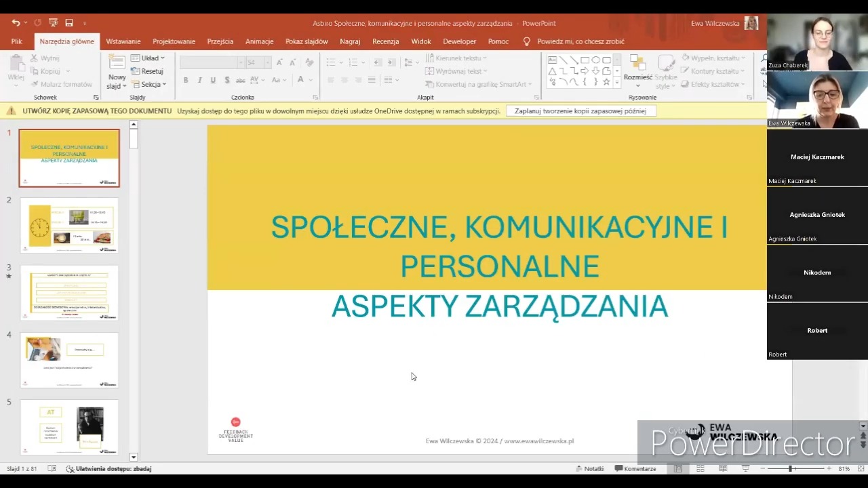This screenshot has width=868, height=488.
Task: Open the Sekcja dropdown
Action: point(149,85)
